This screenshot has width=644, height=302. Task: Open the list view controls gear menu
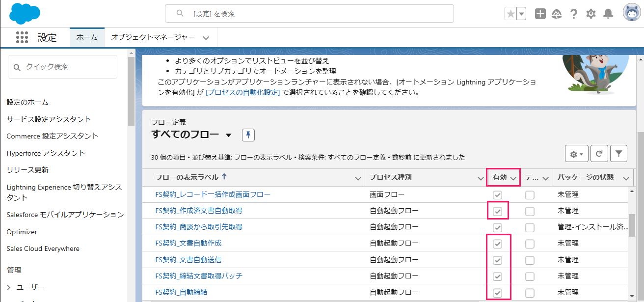[577, 154]
